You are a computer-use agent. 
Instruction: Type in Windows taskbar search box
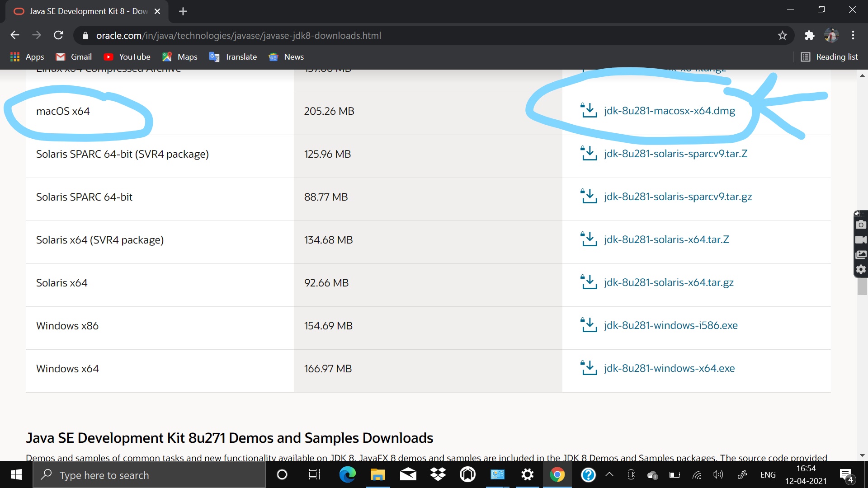click(149, 475)
